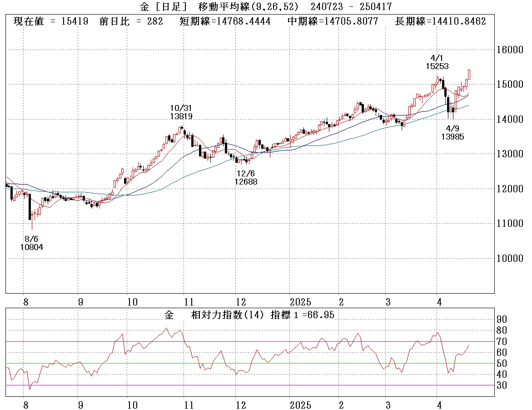The width and height of the screenshot is (532, 410).
Task: Click the 2025 label below the RSI chart
Action: [x=300, y=405]
